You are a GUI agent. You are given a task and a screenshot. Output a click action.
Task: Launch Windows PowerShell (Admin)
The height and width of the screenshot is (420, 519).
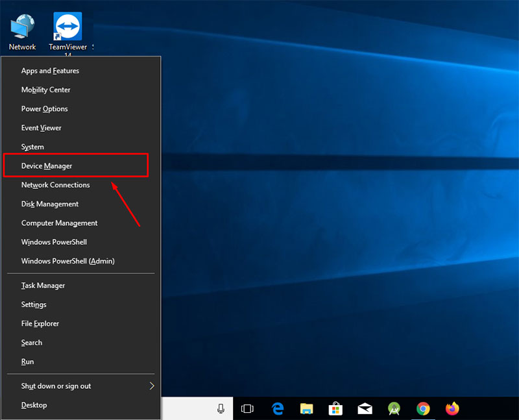pyautogui.click(x=80, y=261)
